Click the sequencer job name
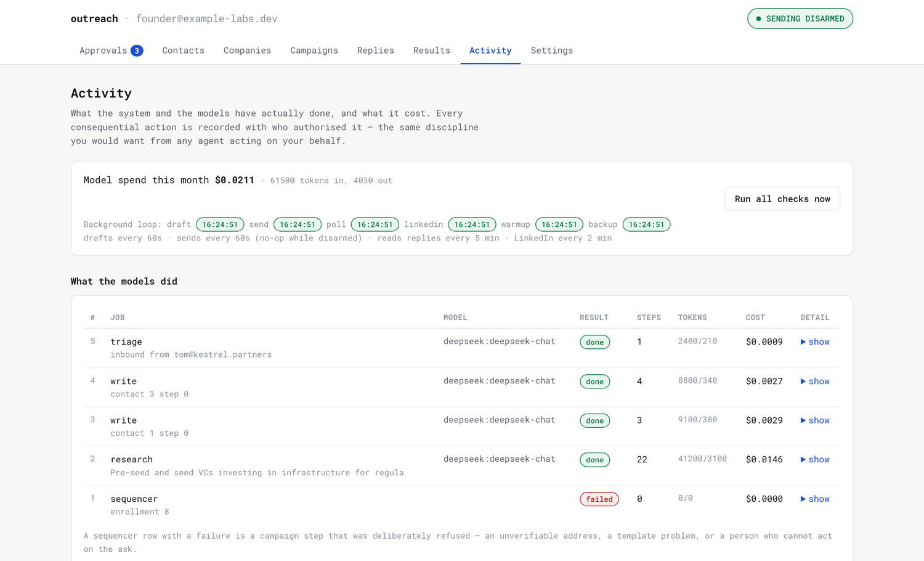The width and height of the screenshot is (924, 561). click(134, 499)
